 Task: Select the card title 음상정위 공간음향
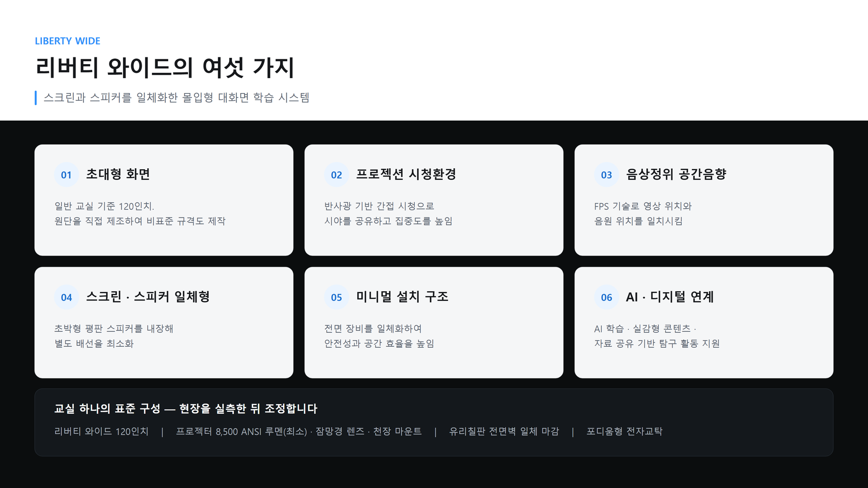676,174
